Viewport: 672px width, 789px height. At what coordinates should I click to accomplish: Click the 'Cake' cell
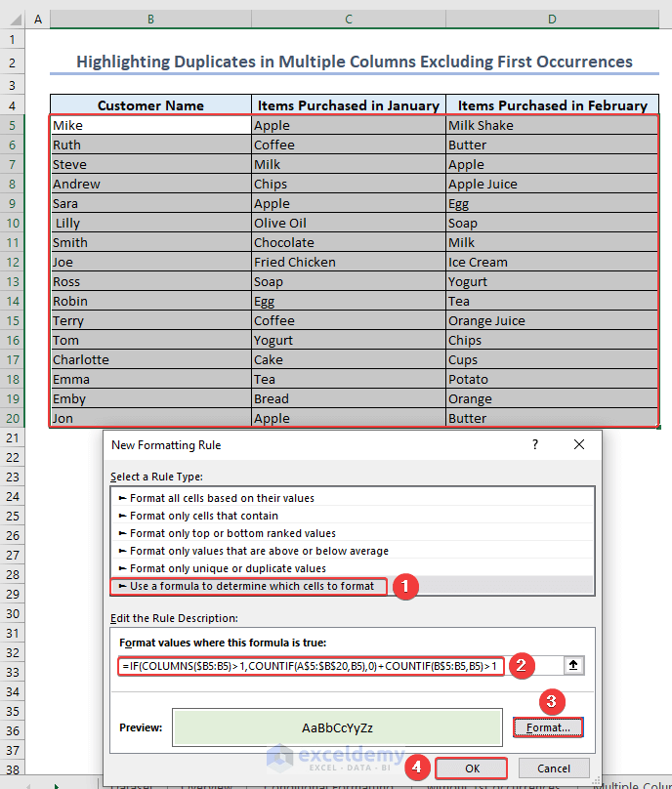click(x=349, y=359)
